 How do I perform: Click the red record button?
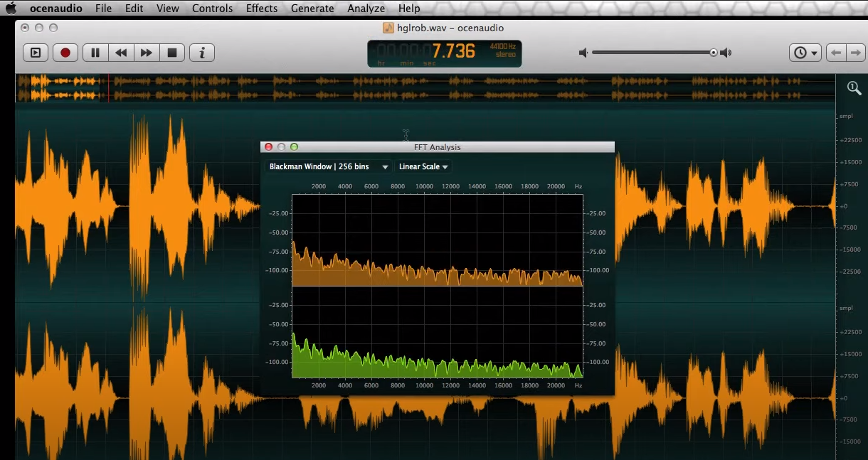tap(65, 52)
